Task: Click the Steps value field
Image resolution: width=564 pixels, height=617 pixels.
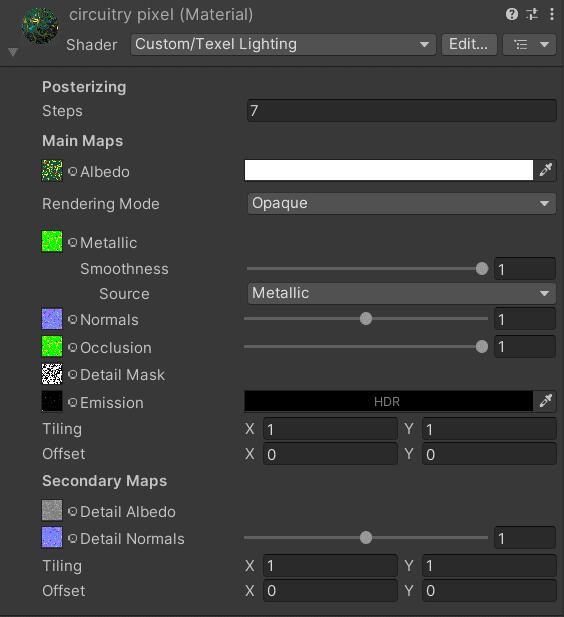Action: [x=401, y=111]
